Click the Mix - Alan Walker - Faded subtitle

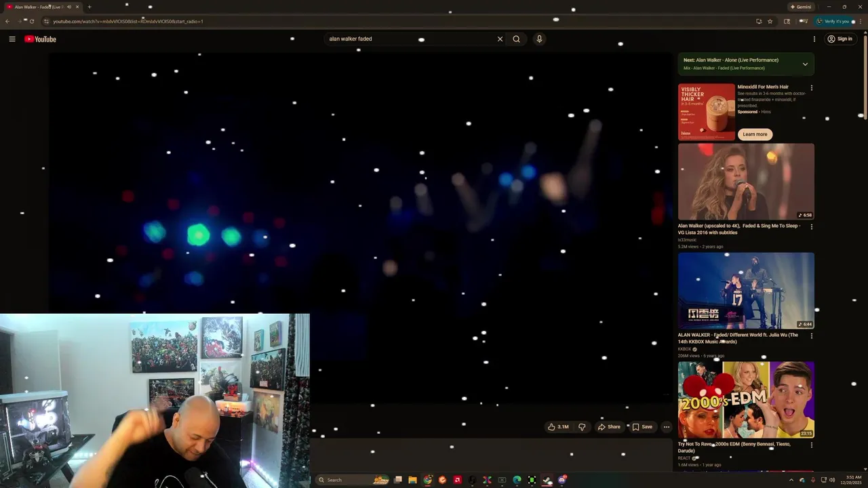pyautogui.click(x=724, y=68)
